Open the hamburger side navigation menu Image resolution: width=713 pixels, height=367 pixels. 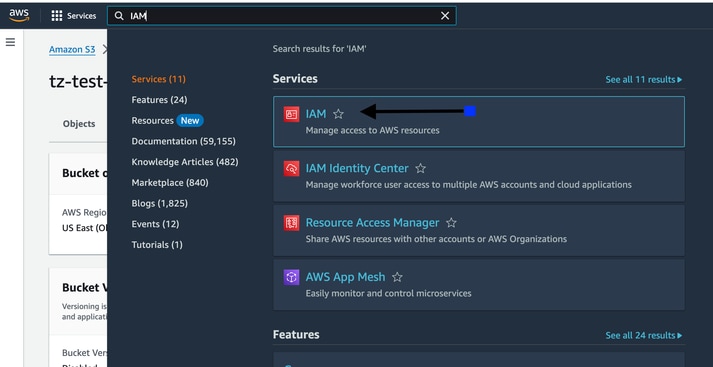(10, 42)
